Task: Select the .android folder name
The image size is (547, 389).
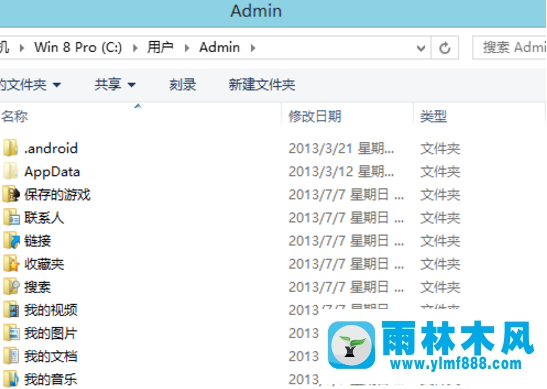Action: [x=51, y=149]
